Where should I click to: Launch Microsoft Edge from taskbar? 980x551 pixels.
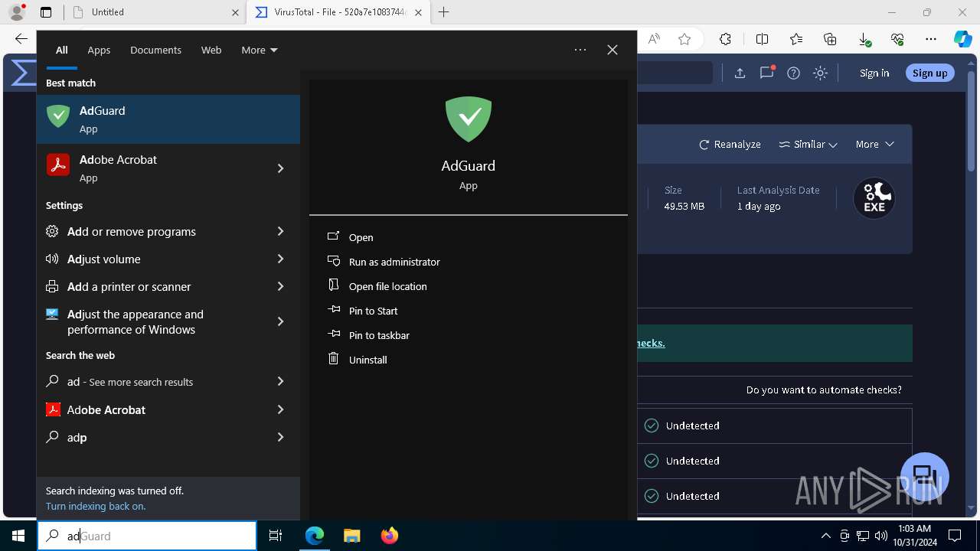(x=315, y=536)
